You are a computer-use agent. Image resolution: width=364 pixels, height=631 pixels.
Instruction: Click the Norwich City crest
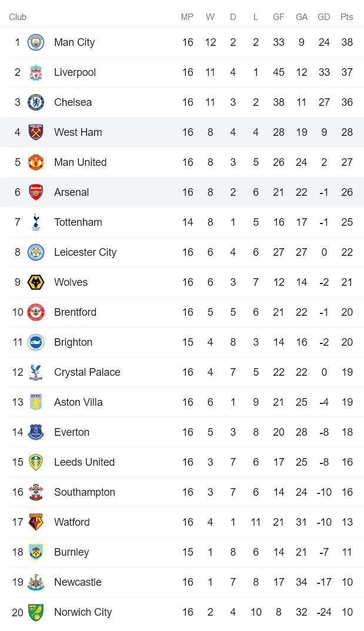click(36, 612)
